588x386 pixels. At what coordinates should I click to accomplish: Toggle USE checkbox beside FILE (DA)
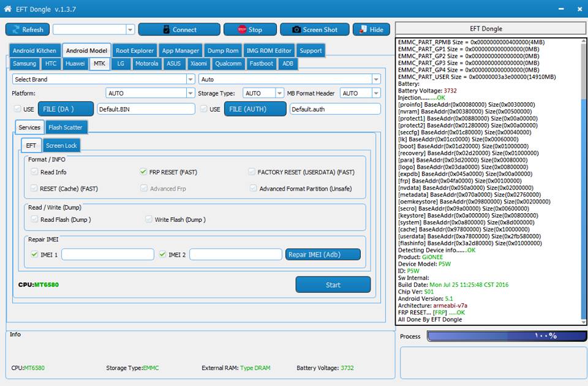point(17,109)
